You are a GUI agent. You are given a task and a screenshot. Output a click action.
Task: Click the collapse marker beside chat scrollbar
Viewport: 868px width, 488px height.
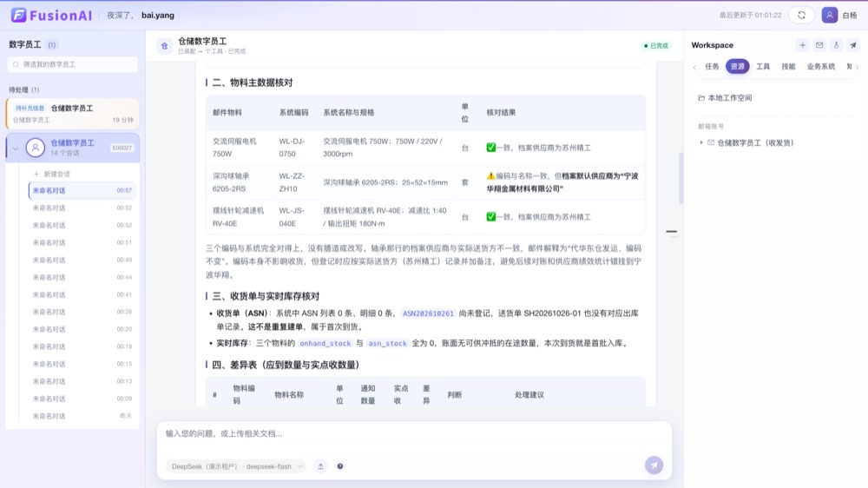(671, 232)
